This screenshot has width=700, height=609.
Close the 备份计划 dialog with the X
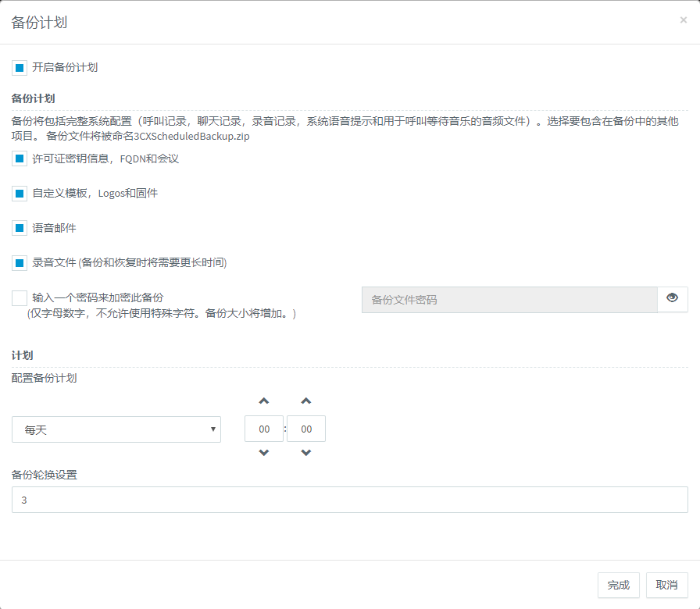click(x=683, y=20)
